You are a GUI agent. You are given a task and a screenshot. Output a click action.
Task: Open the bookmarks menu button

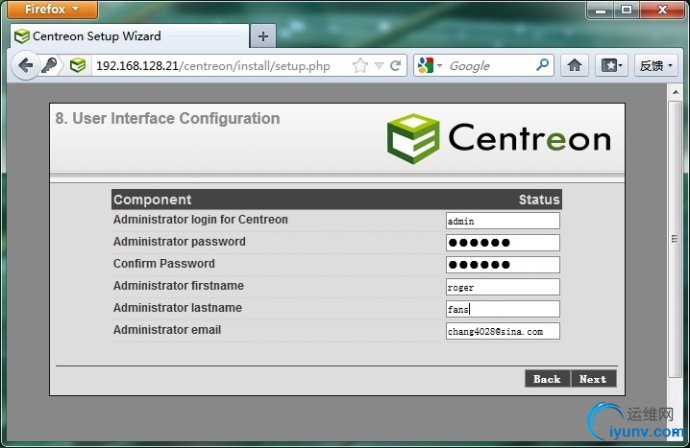[611, 66]
